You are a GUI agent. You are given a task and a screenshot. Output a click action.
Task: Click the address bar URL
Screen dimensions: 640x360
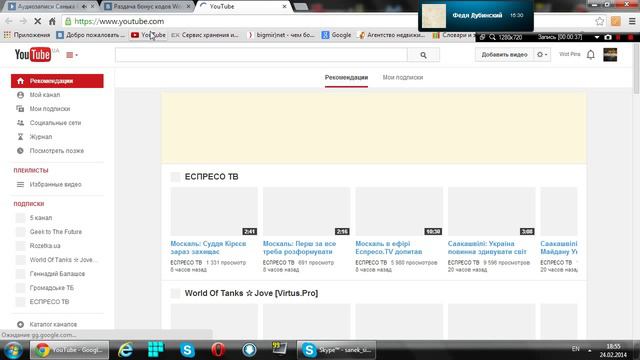pyautogui.click(x=119, y=21)
